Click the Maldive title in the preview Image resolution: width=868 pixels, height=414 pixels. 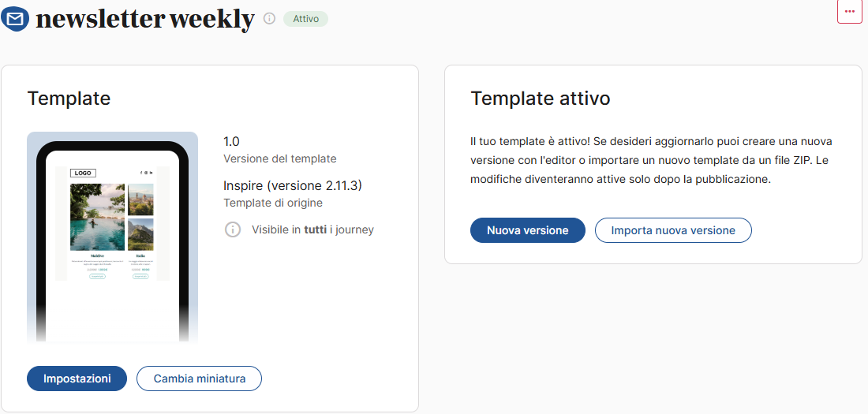click(97, 256)
